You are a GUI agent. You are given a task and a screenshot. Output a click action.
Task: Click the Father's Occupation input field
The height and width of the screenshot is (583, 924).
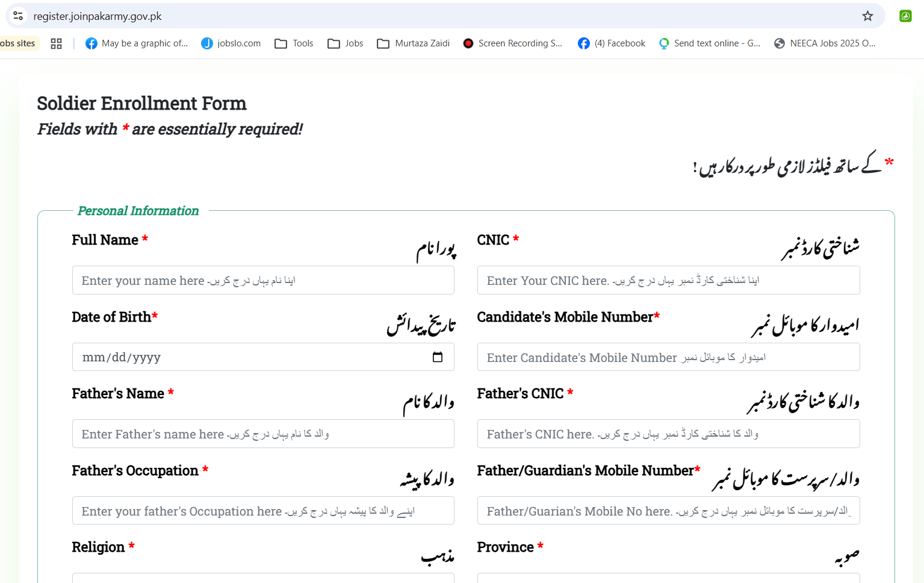(263, 511)
